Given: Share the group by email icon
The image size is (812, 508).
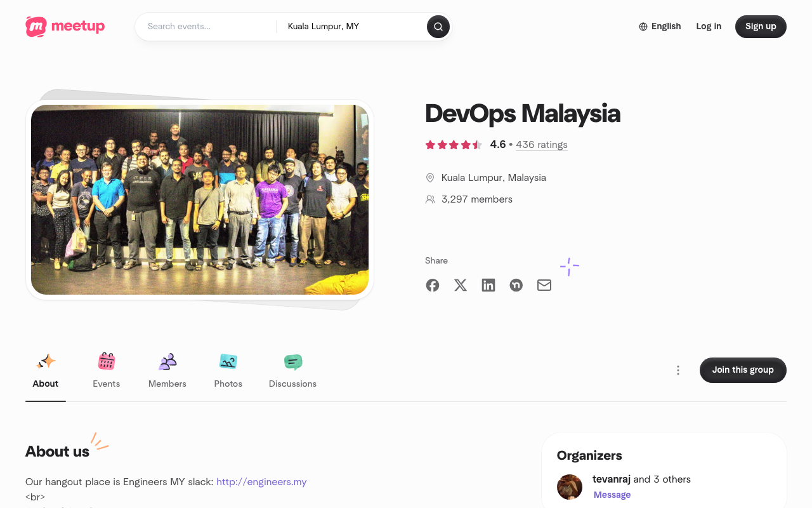Looking at the screenshot, I should click(x=544, y=285).
